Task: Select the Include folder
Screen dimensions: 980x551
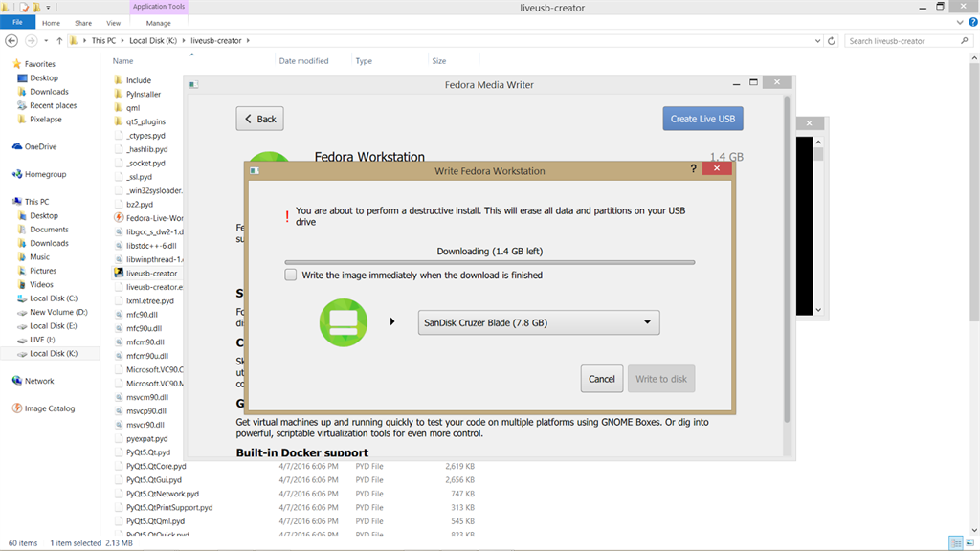Action: [139, 80]
